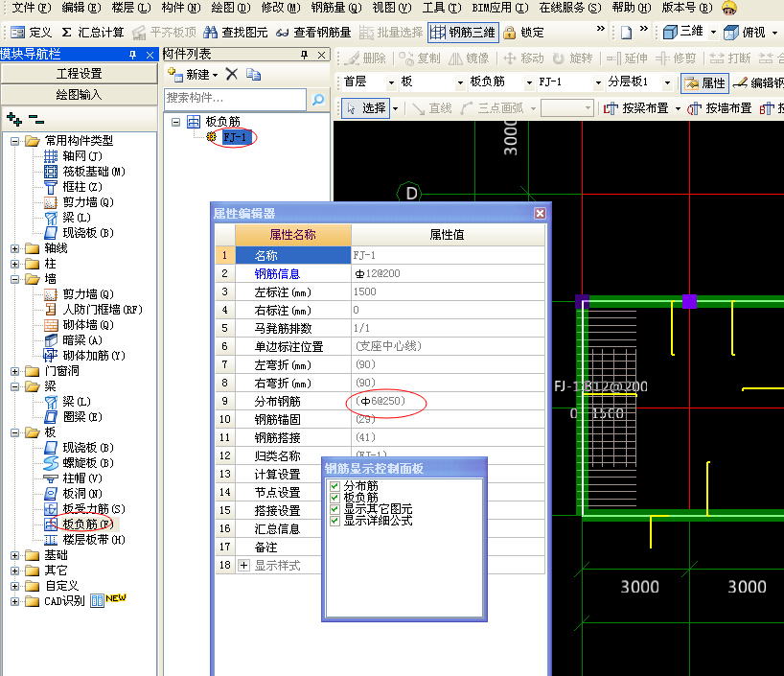This screenshot has width=784, height=676.
Task: Click the 工程设置 button
Action: pos(79,74)
